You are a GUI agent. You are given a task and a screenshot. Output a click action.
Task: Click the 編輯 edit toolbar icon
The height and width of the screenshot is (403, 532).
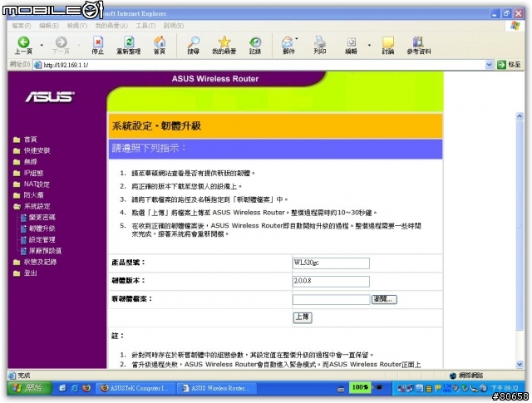(x=351, y=45)
